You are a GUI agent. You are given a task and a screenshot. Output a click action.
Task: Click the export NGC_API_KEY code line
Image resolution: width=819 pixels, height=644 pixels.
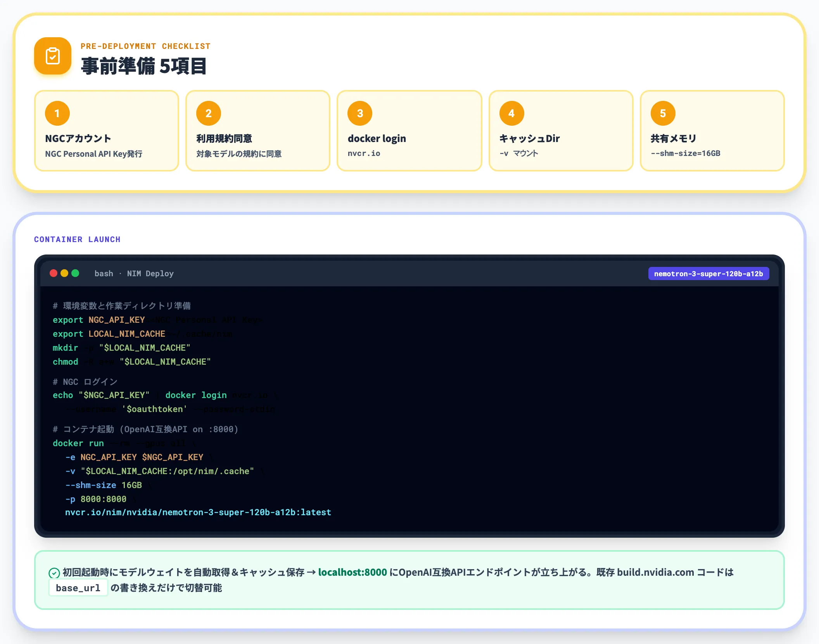click(x=157, y=320)
